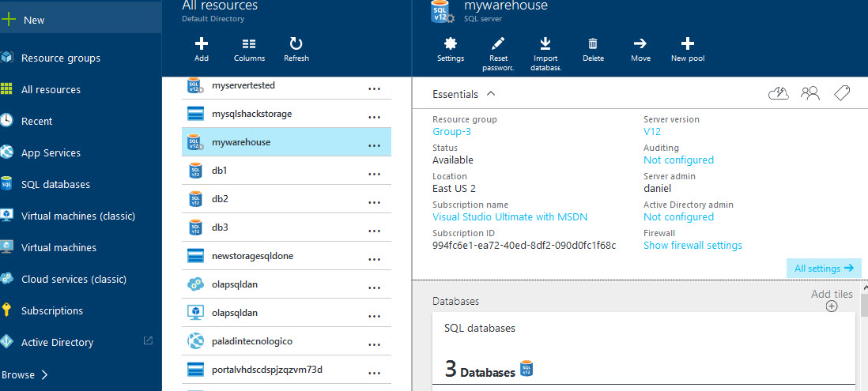Click the Reset password pencil icon
This screenshot has height=391, width=868.
[498, 44]
